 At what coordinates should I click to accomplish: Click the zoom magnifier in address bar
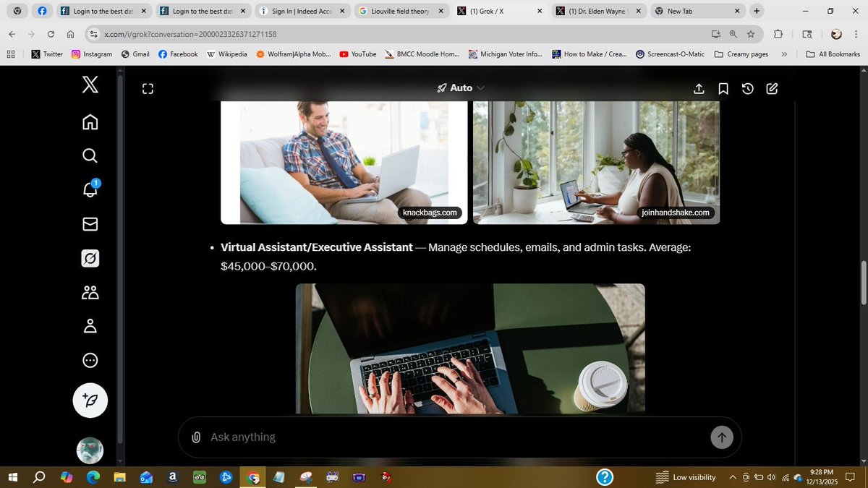[733, 34]
